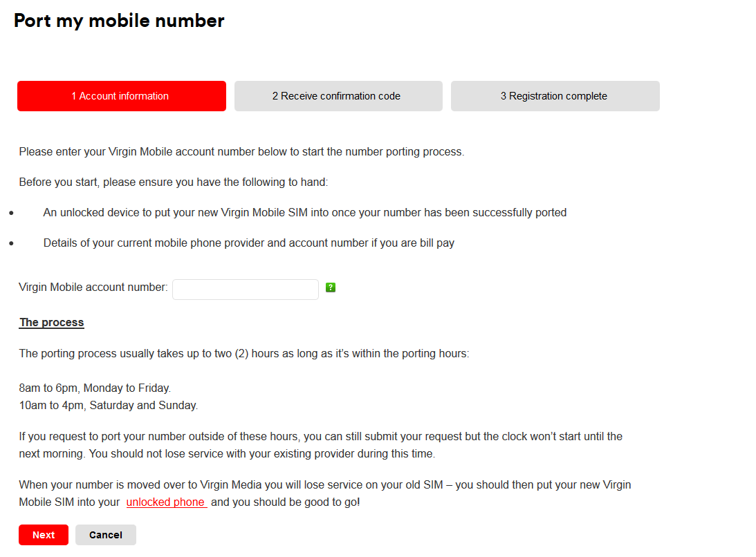The height and width of the screenshot is (557, 756).
Task: Click the paragraph about losing old SIM service
Action: 325,493
